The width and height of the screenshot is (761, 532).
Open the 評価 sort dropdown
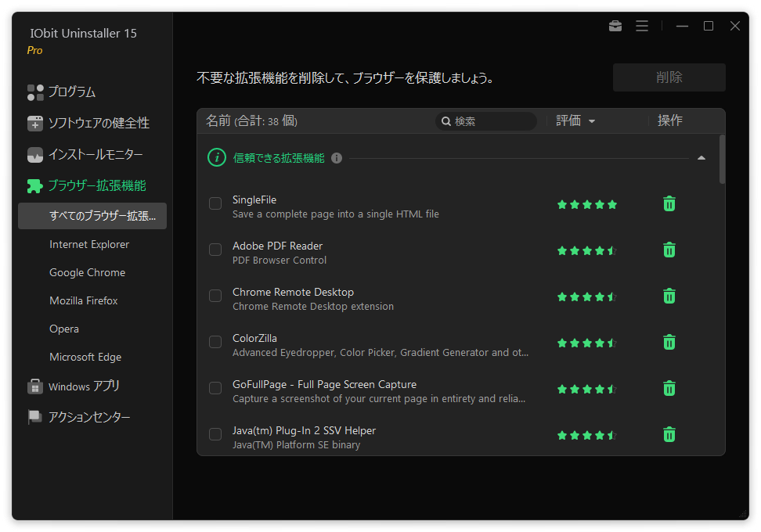(575, 121)
